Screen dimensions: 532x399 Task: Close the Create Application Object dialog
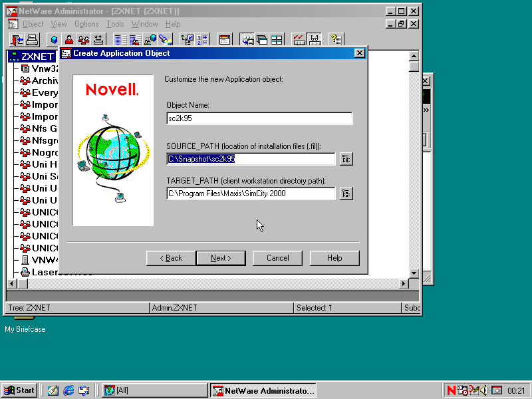(359, 53)
